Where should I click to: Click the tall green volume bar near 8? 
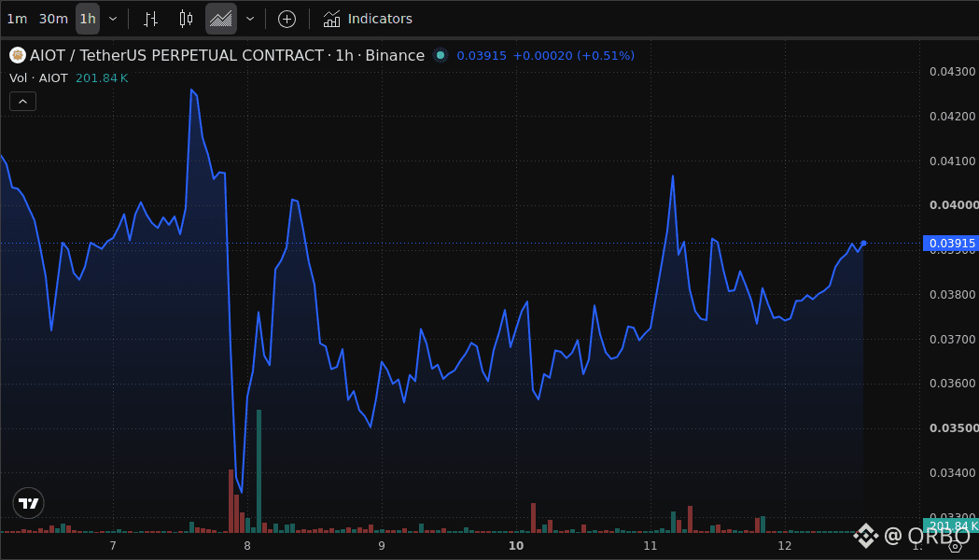259,471
